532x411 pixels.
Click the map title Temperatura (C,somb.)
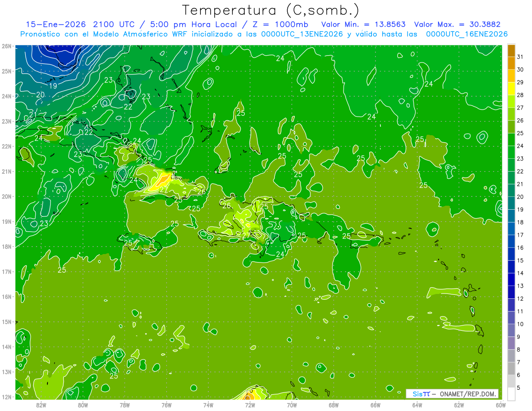point(270,10)
